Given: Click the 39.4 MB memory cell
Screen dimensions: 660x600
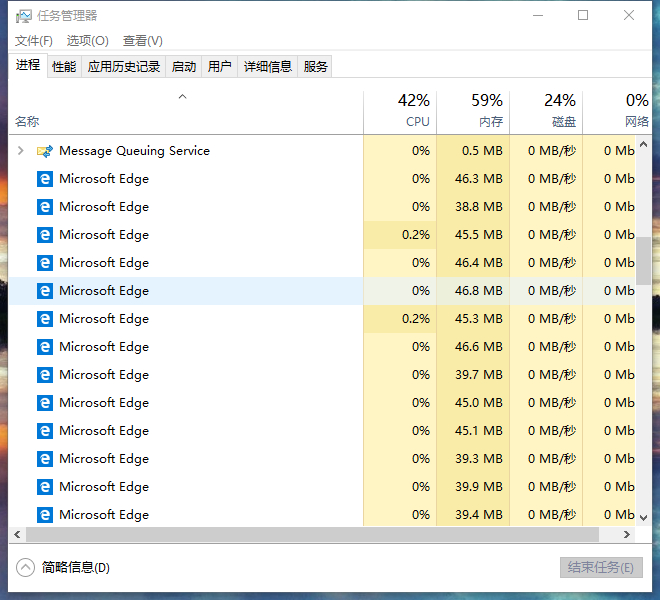Looking at the screenshot, I should click(473, 515).
